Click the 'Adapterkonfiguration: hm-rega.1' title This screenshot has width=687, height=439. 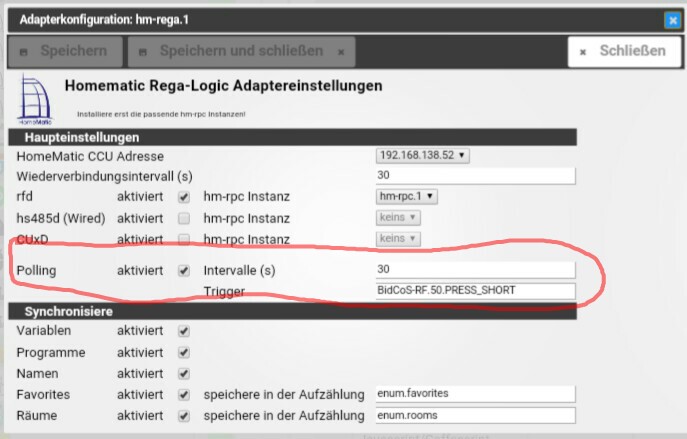coord(104,20)
